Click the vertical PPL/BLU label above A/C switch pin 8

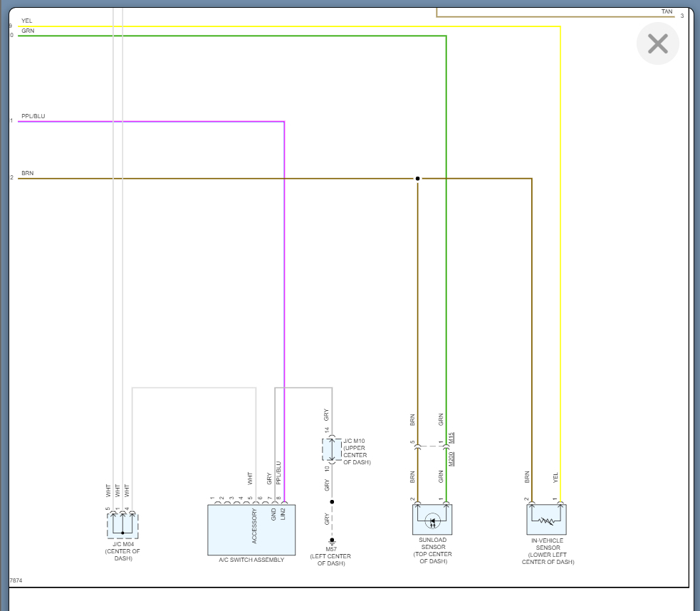pyautogui.click(x=278, y=473)
